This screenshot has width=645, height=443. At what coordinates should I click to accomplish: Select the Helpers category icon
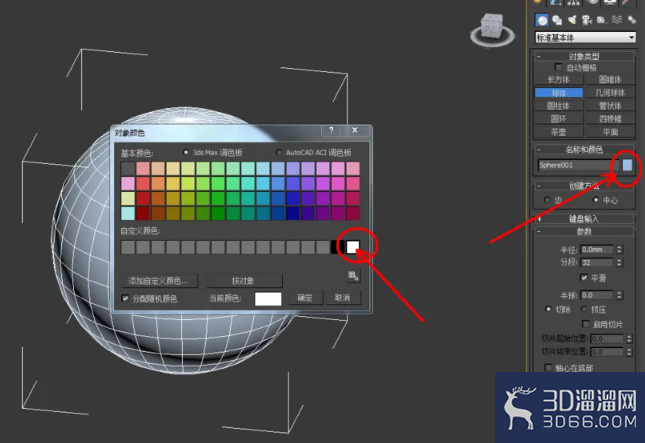pyautogui.click(x=601, y=20)
